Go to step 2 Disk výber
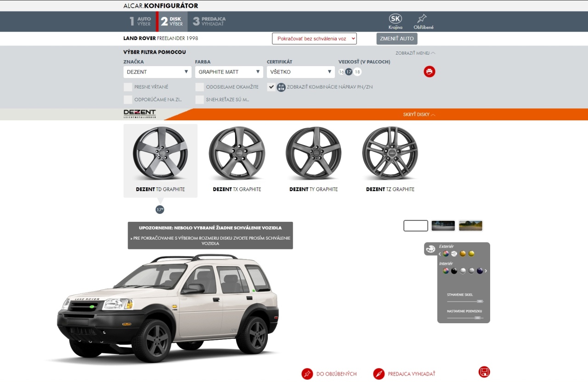Image resolution: width=588 pixels, height=382 pixels. pos(172,22)
